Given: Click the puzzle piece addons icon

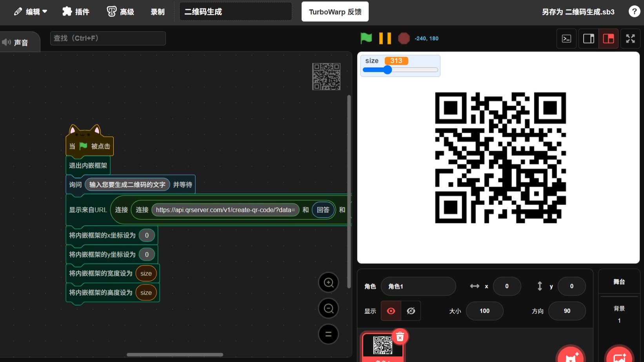Looking at the screenshot, I should click(x=67, y=11).
